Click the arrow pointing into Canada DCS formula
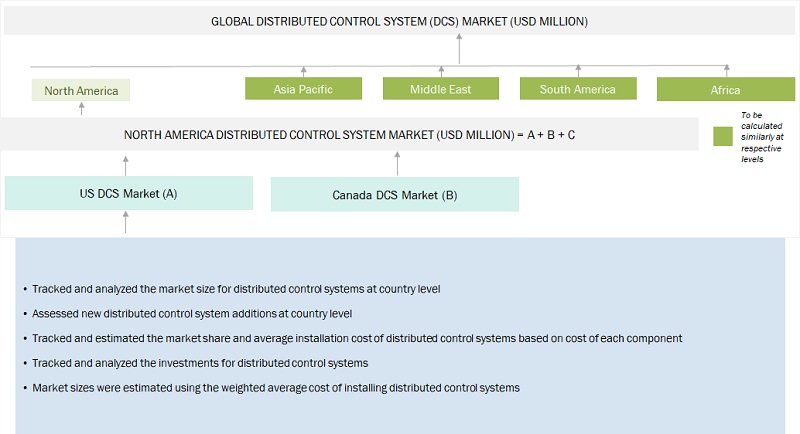 pyautogui.click(x=396, y=164)
